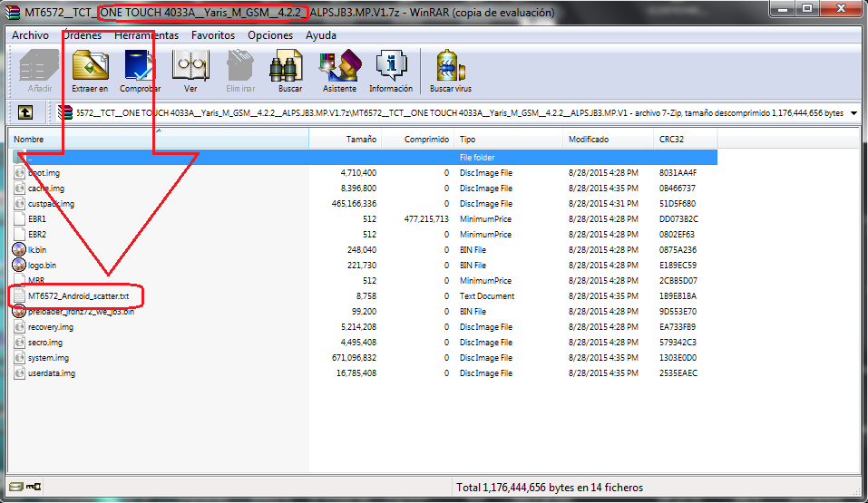Select secro.img disc image icon
Viewport: 868px width, 503px height.
[19, 342]
